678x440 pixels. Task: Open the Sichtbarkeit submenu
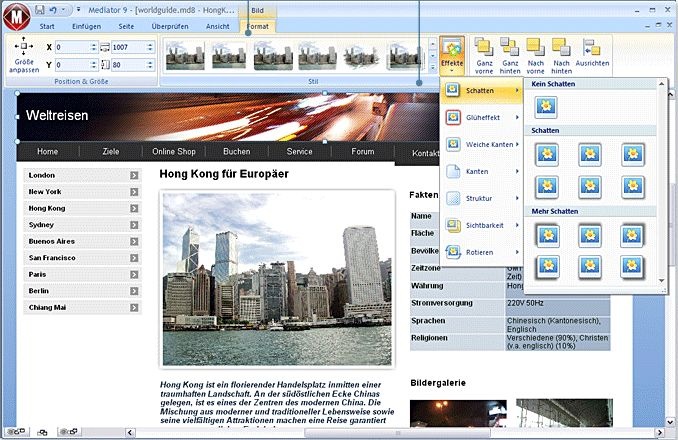482,225
